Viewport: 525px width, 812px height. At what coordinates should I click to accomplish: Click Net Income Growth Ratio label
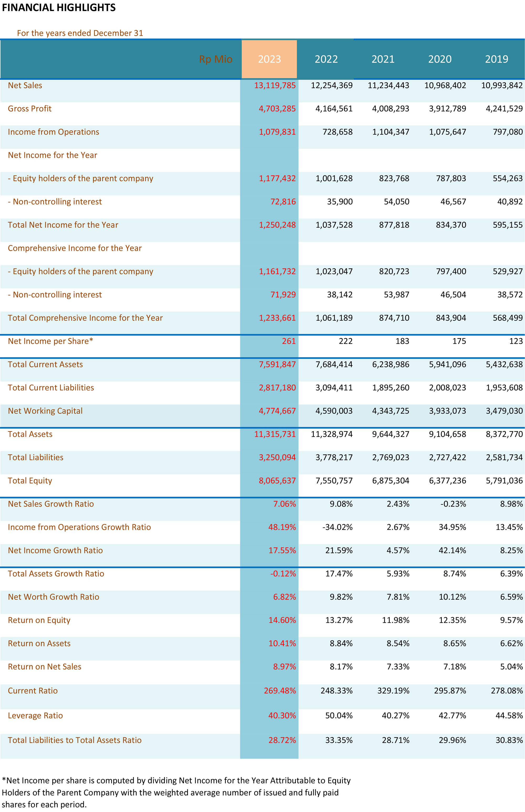click(x=55, y=550)
